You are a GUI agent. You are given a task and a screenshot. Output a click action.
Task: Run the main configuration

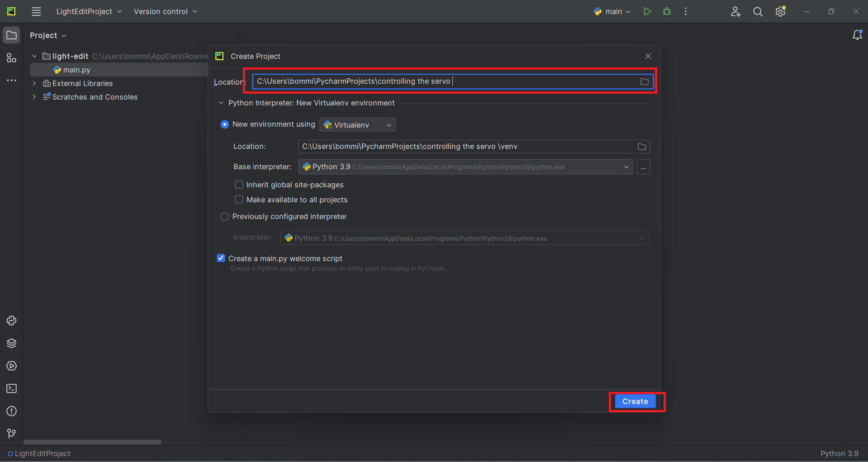tap(647, 11)
